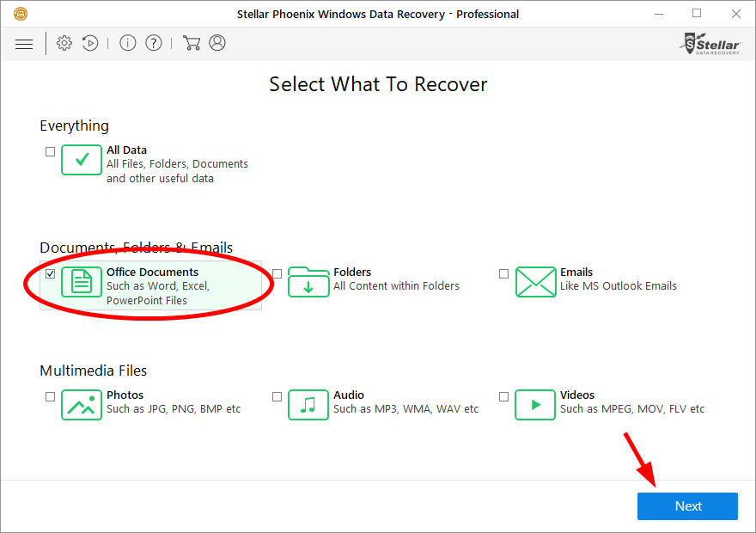Viewport: 756px width, 533px height.
Task: Uncheck the Office Documents checkbox
Action: pyautogui.click(x=50, y=273)
